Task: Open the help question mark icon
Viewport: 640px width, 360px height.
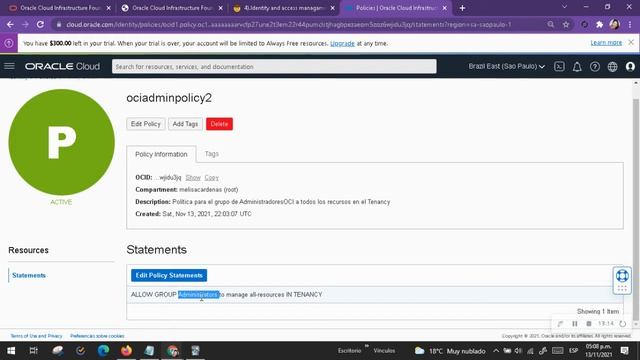Action: (x=595, y=67)
